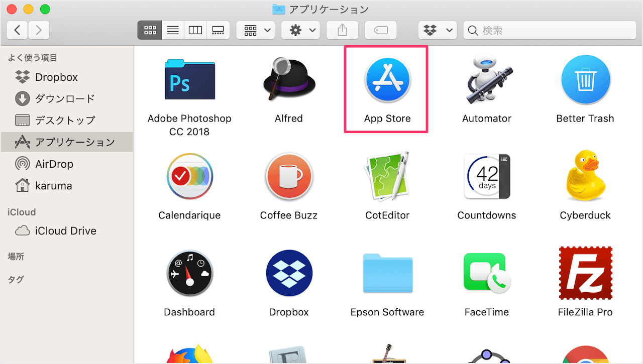643x364 pixels.
Task: Click the 場所 section header
Action: click(16, 256)
